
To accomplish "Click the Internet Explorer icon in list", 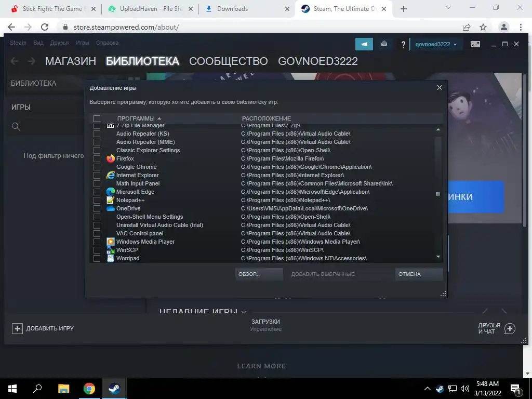I will [111, 175].
